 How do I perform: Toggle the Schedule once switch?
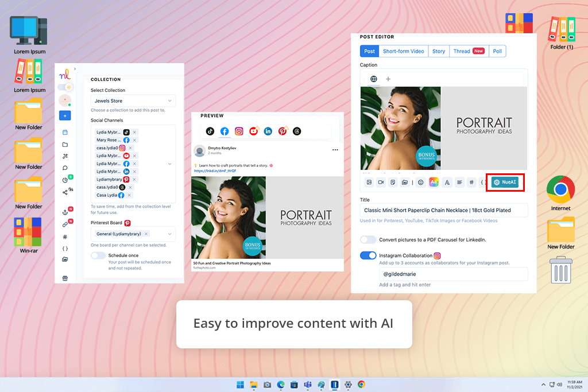(x=98, y=255)
